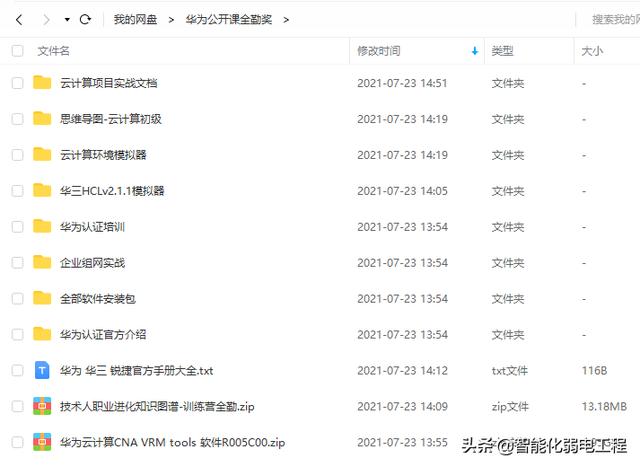Click folder icon of 云计算环境模拟器
640x467 pixels.
tap(42, 154)
